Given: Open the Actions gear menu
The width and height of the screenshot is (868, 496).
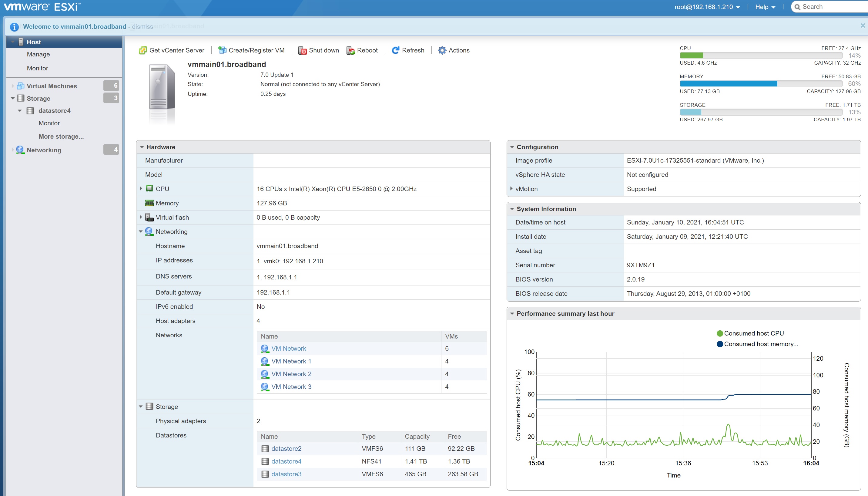Looking at the screenshot, I should 442,50.
